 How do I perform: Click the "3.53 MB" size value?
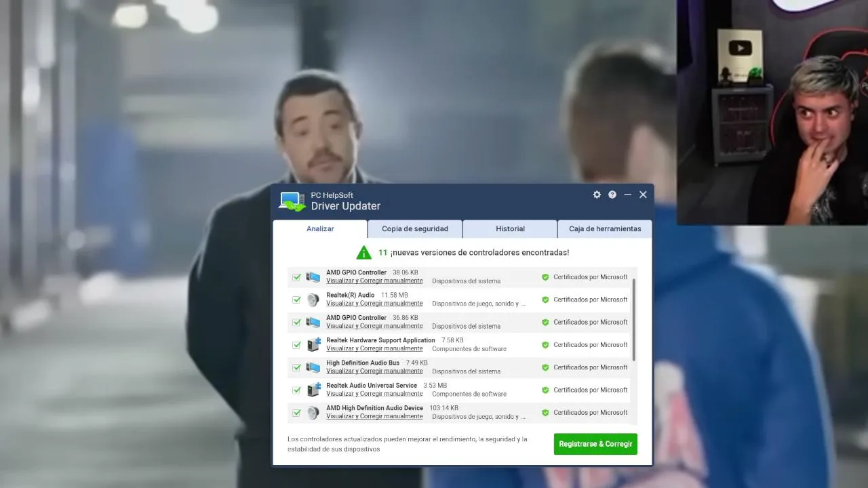pyautogui.click(x=435, y=386)
